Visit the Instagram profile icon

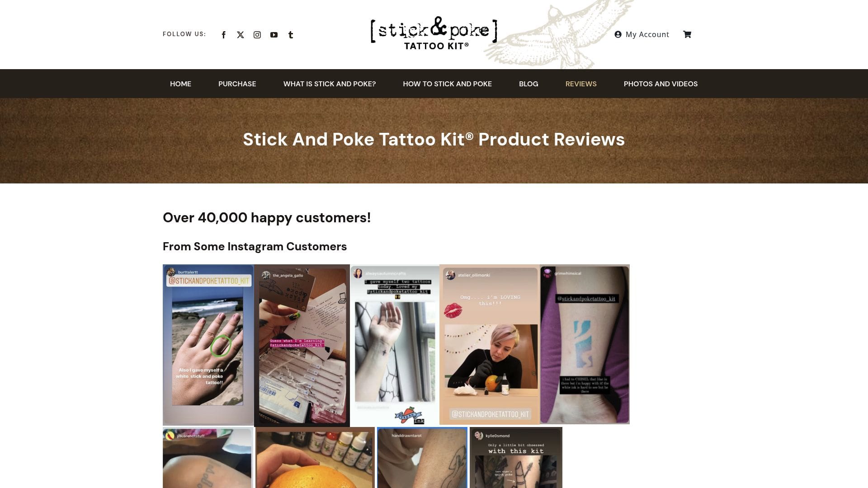257,35
